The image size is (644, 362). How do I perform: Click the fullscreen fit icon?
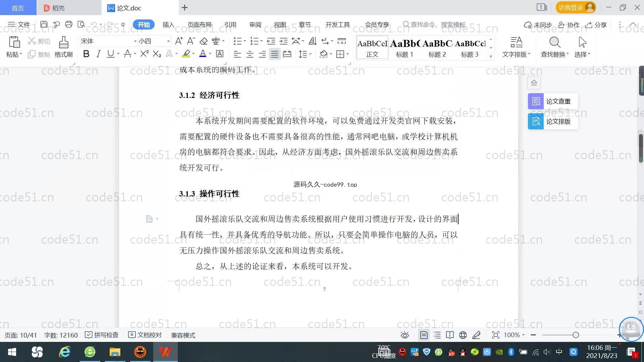click(x=495, y=335)
